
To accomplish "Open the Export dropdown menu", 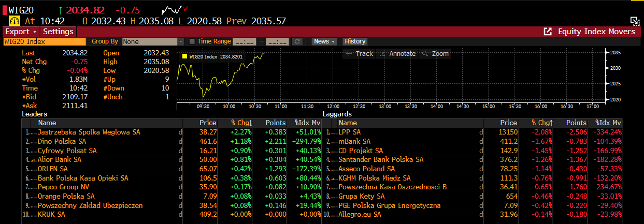I will (x=21, y=32).
